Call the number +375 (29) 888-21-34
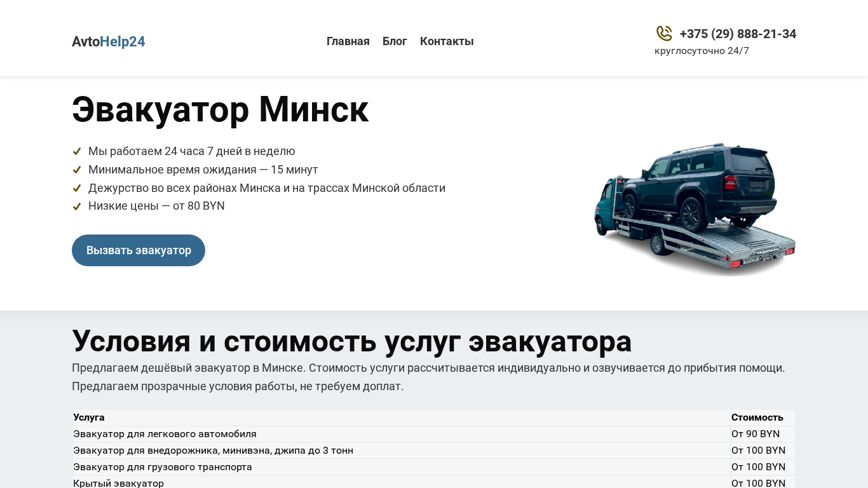 point(738,34)
